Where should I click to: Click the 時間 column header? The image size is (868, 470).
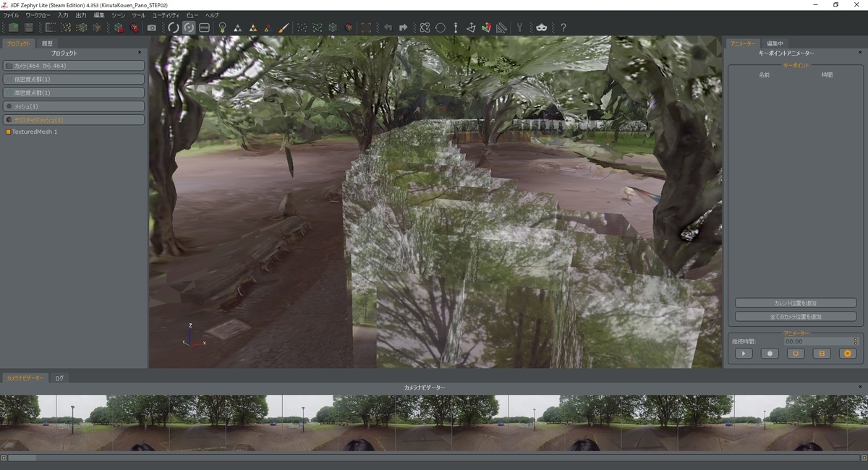point(827,74)
